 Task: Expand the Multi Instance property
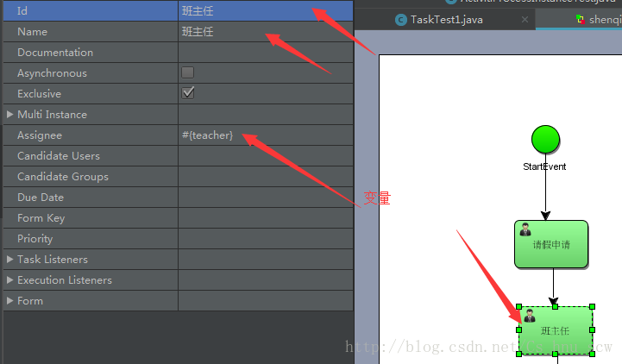(x=9, y=114)
